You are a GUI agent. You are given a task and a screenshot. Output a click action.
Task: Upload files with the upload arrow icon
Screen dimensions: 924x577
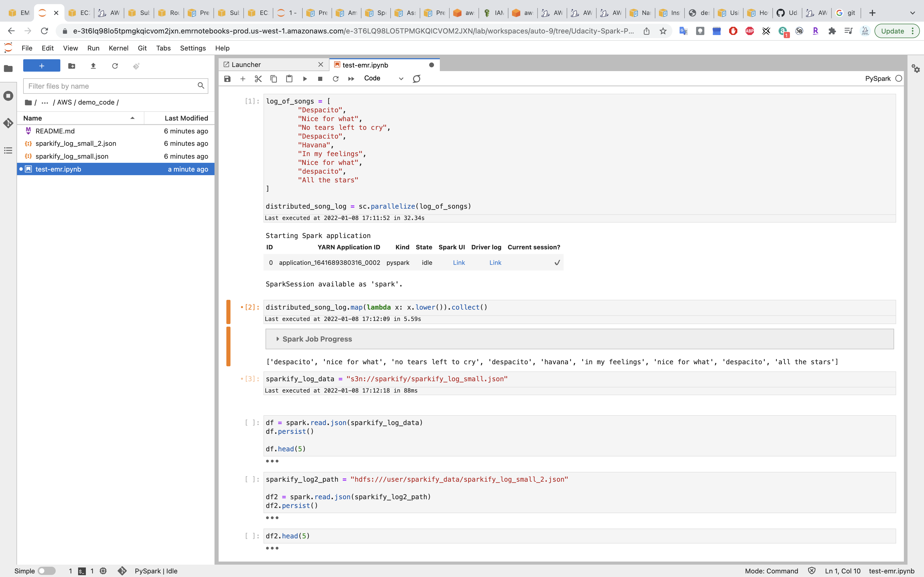tap(93, 66)
